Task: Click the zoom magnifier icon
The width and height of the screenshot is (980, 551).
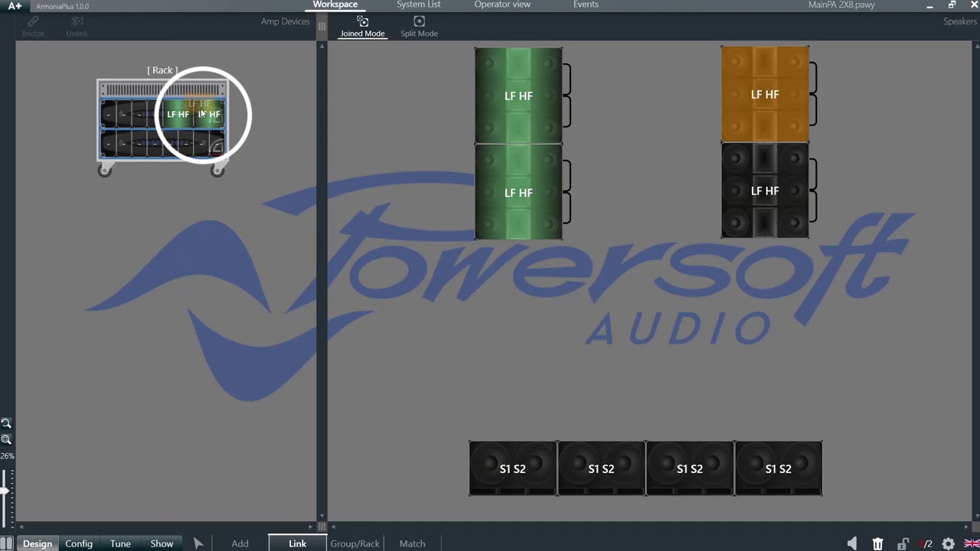Action: (x=6, y=423)
